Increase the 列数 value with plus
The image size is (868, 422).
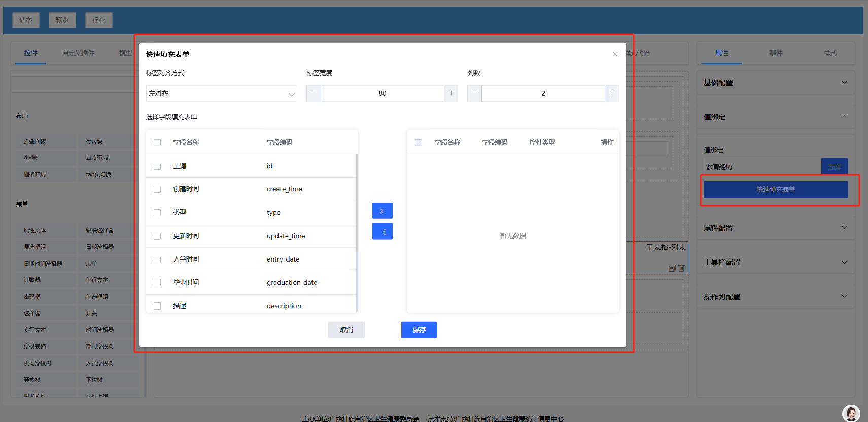[612, 93]
